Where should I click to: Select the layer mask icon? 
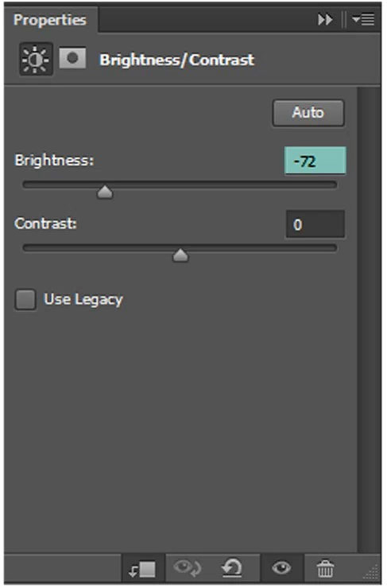(x=72, y=58)
